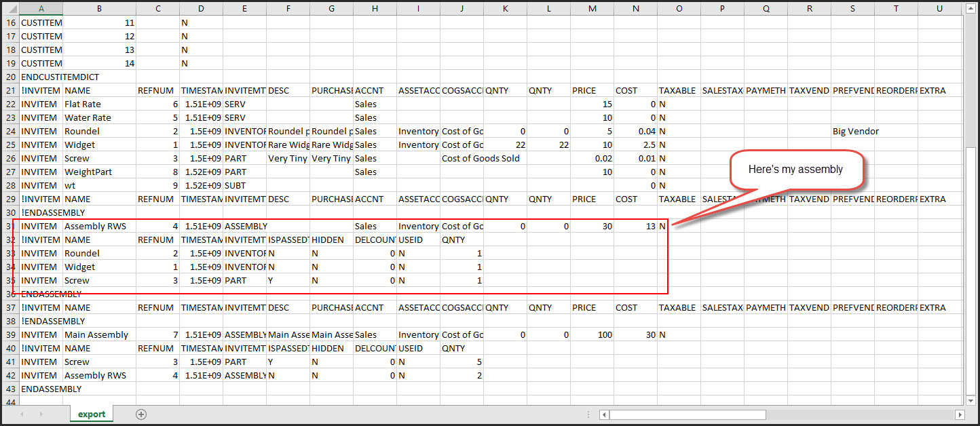Add a new sheet with the plus button
The height and width of the screenshot is (426, 980).
141,414
